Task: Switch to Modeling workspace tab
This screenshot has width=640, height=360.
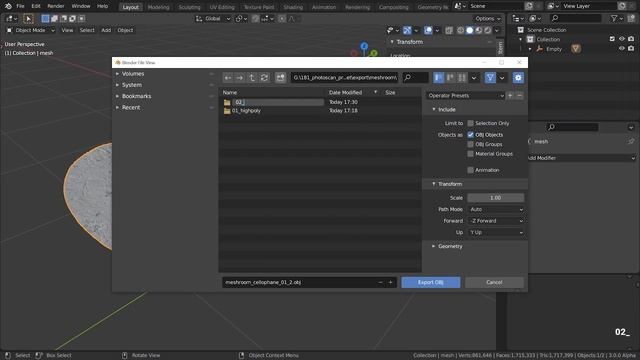Action: (x=158, y=7)
